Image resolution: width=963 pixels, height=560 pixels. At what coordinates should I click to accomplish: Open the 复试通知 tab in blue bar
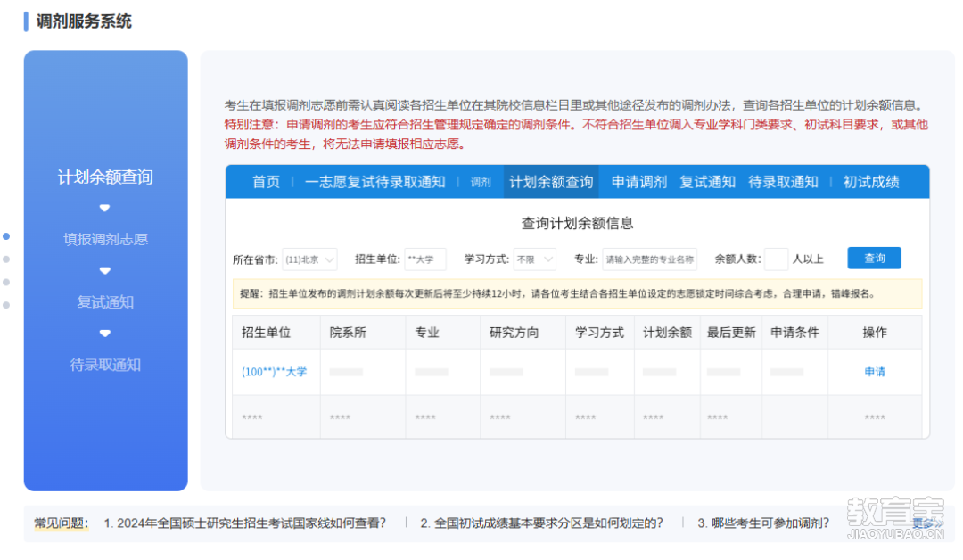pyautogui.click(x=707, y=182)
